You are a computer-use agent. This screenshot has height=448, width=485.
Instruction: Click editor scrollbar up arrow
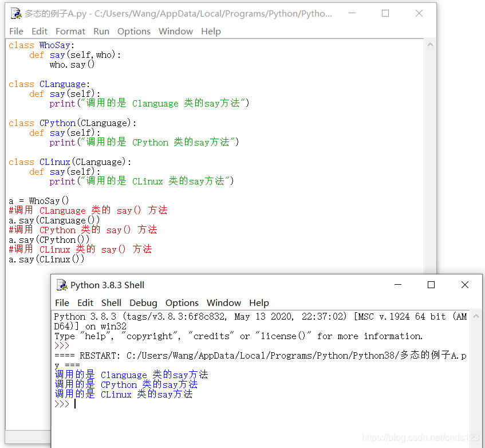(430, 45)
